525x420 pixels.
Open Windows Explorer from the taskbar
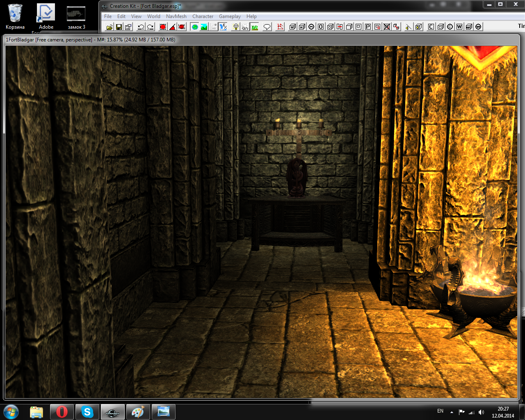[37, 412]
